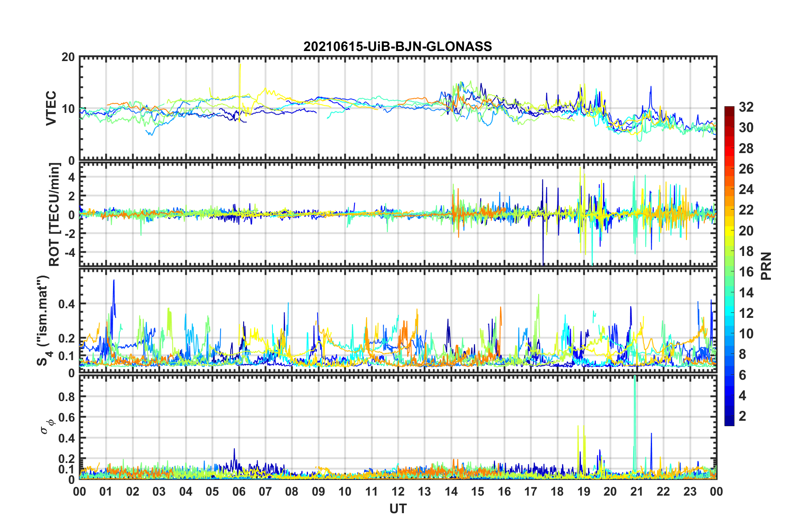
Task: Click colorbar tick label 28
Action: coord(746,148)
